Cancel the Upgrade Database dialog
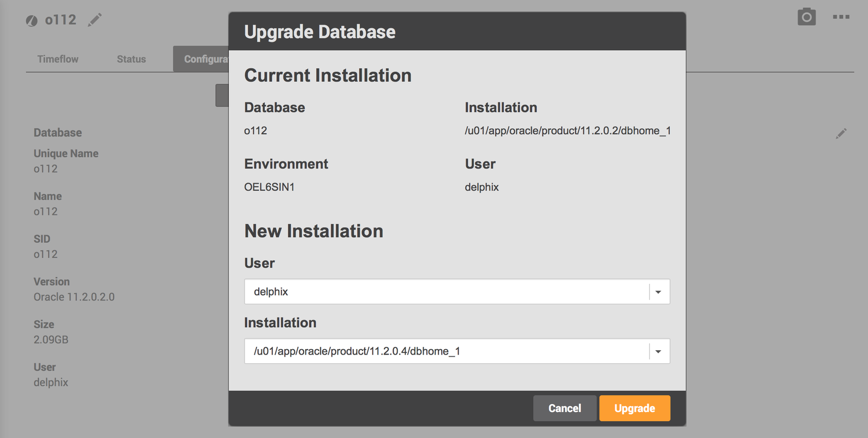 564,408
